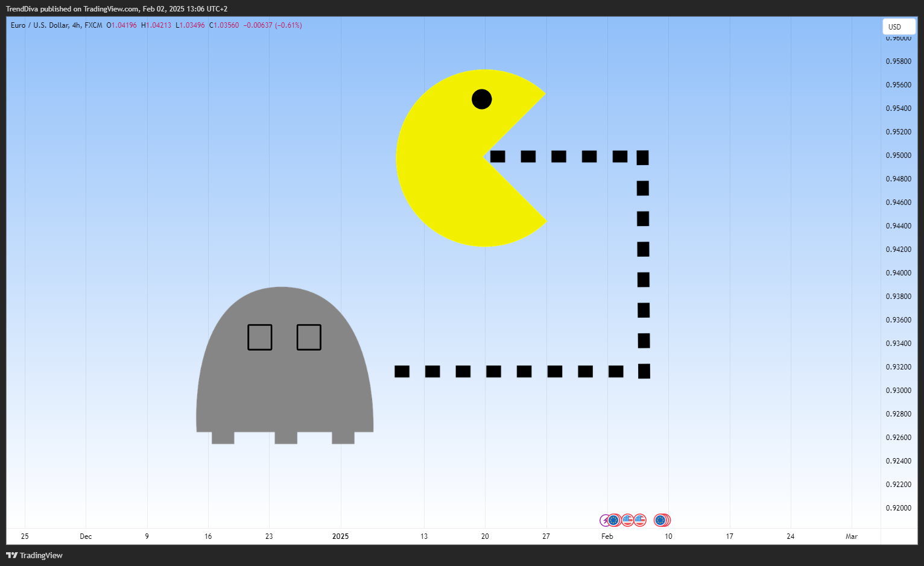The height and width of the screenshot is (566, 924).
Task: Click the change value −0.00637 (−0.61%)
Action: 273,25
